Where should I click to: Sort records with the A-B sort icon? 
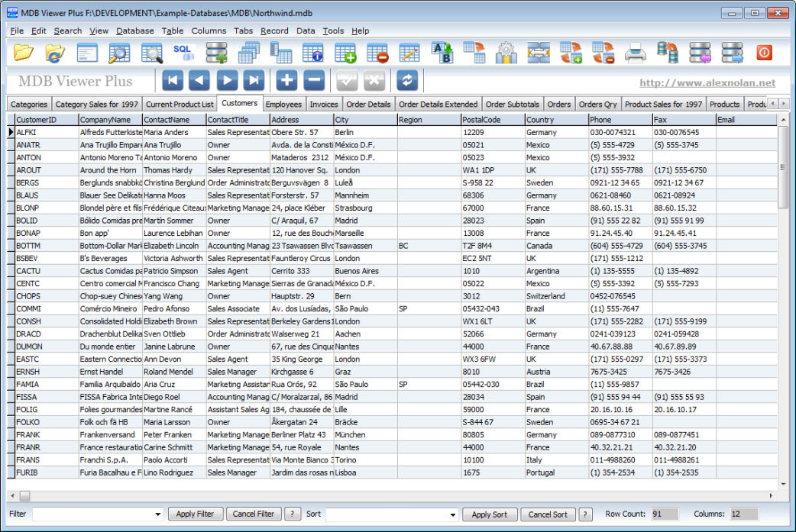pos(442,52)
